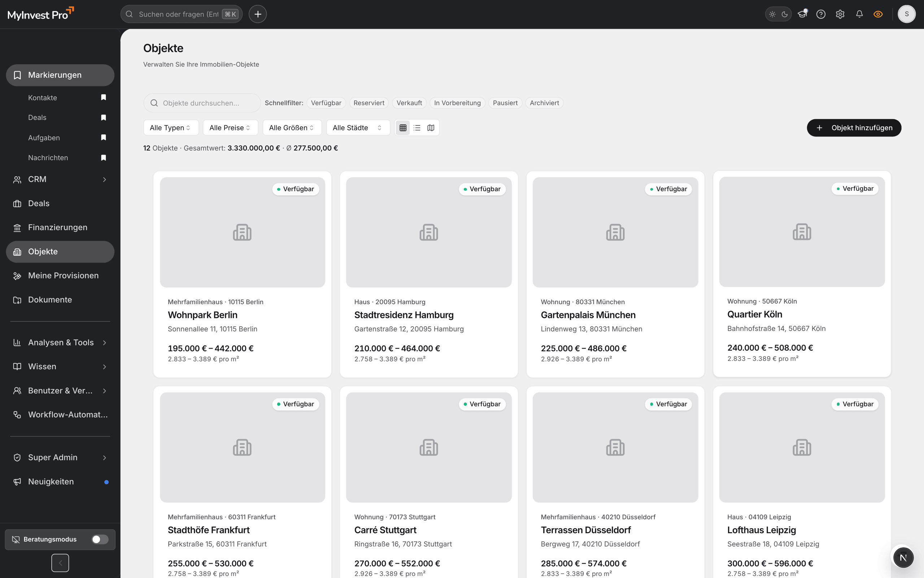Open Carré Stuttgart title

385,530
